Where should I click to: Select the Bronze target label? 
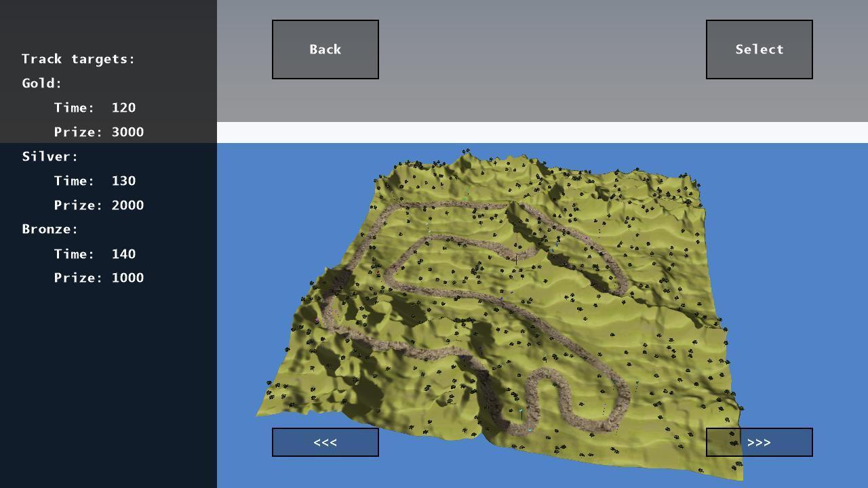pyautogui.click(x=50, y=229)
